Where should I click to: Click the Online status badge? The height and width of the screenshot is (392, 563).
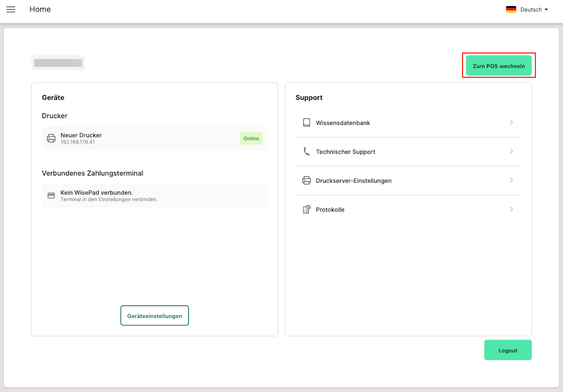tap(251, 139)
